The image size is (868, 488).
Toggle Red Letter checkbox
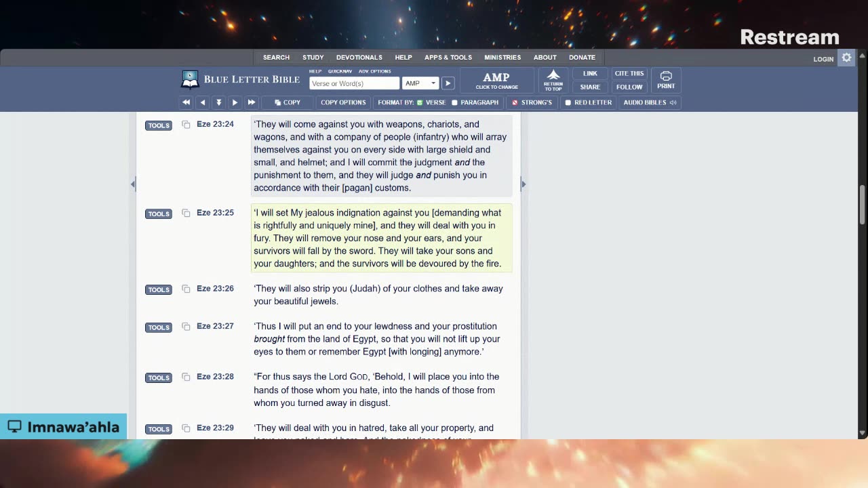point(568,102)
